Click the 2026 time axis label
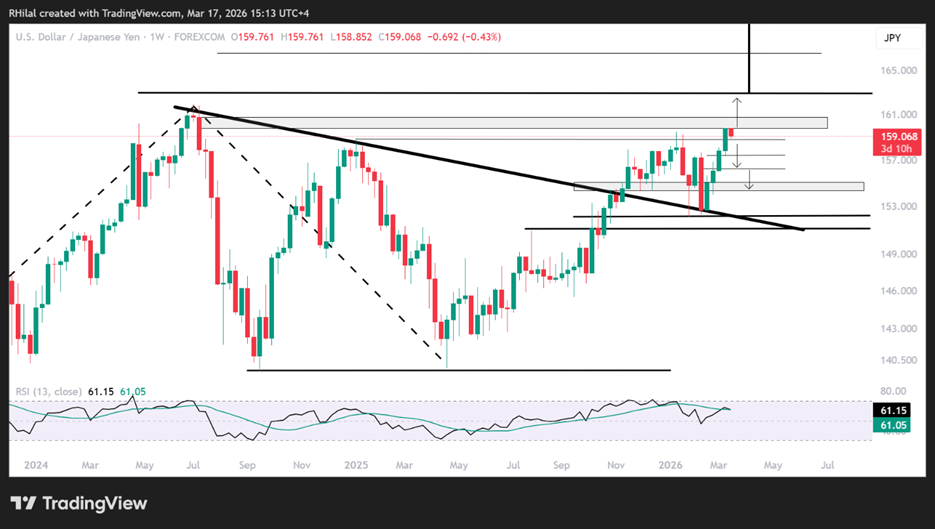 [x=670, y=465]
